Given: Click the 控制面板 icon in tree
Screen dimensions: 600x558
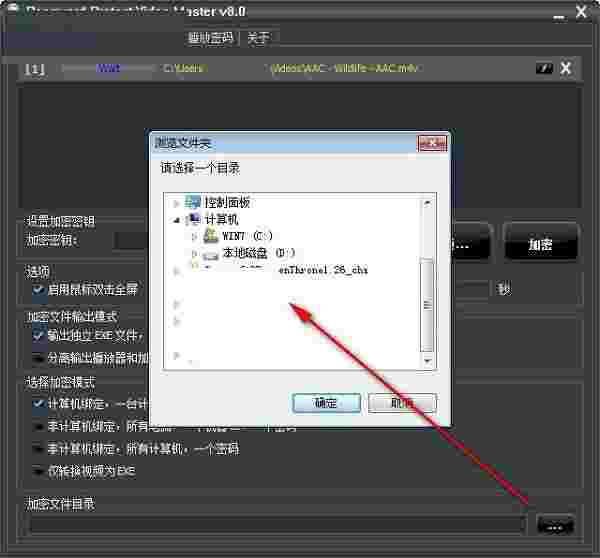Looking at the screenshot, I should pyautogui.click(x=193, y=202).
